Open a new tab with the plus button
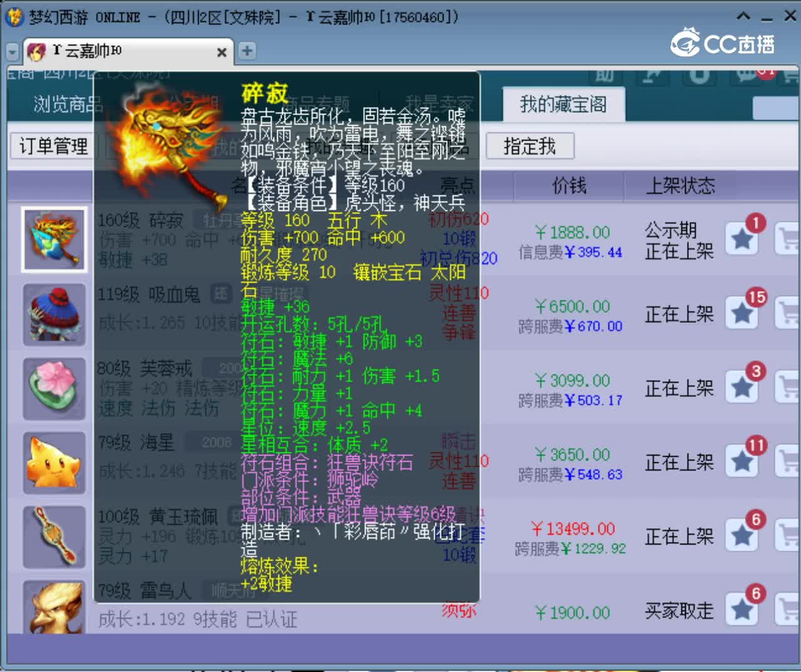Viewport: 801px width, 672px height. 247,51
